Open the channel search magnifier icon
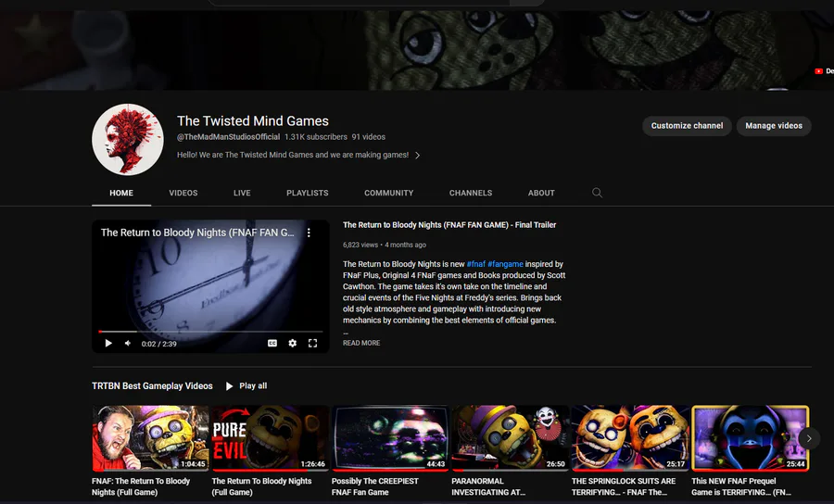This screenshot has width=834, height=504. 598,193
